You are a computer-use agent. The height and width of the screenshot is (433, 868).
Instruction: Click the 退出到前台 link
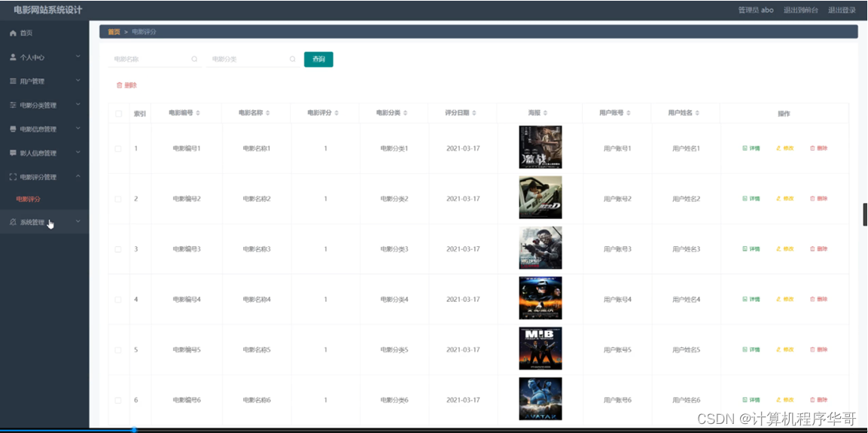[x=800, y=10]
